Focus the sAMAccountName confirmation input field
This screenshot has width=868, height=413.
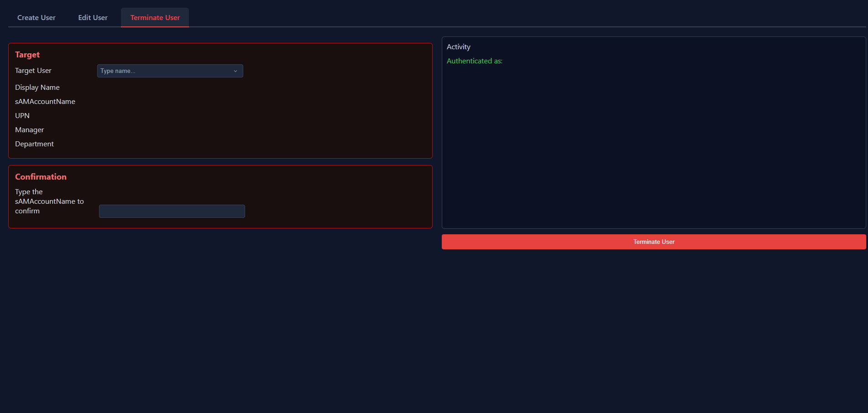pos(172,211)
